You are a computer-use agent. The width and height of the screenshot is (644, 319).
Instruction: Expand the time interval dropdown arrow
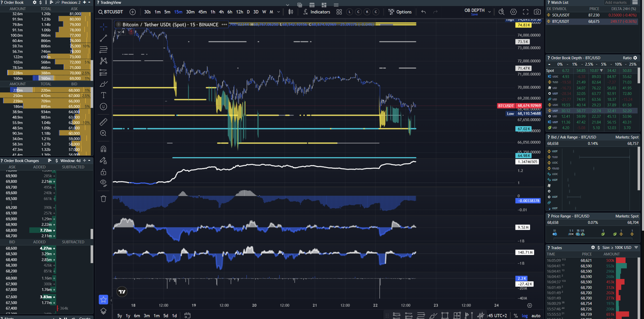pyautogui.click(x=279, y=12)
